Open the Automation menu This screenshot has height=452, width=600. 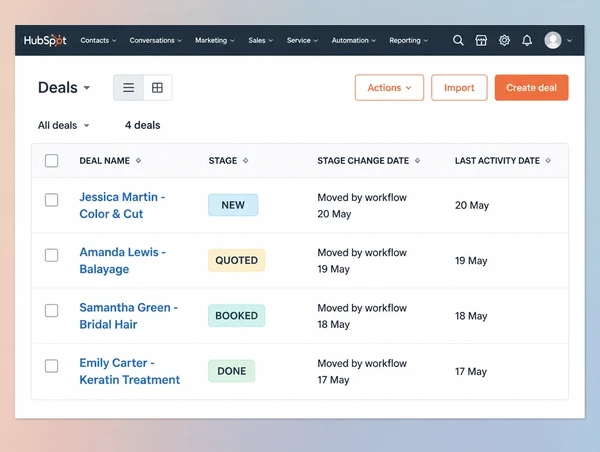354,40
